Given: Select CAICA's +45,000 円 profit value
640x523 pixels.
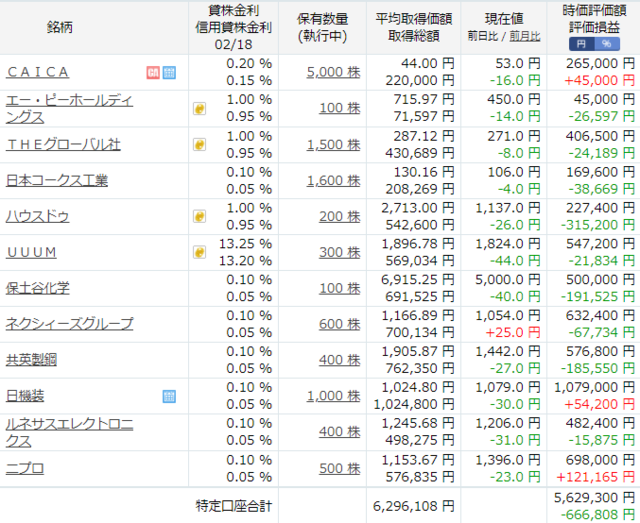Looking at the screenshot, I should [x=599, y=80].
